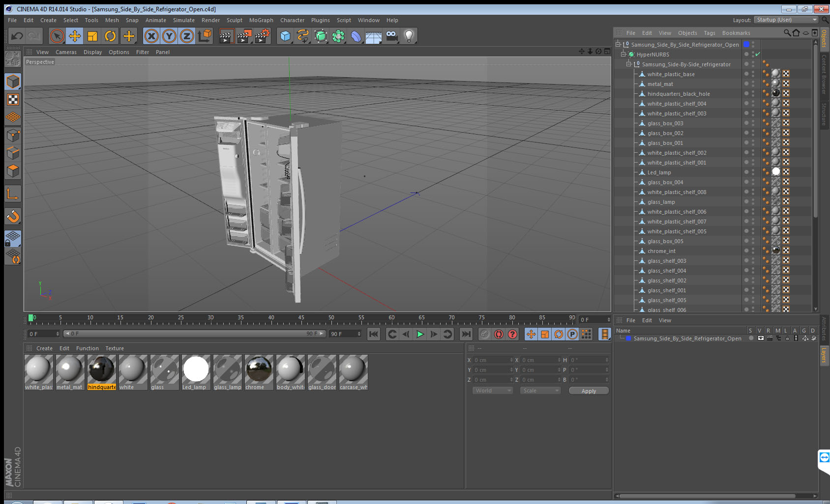The image size is (830, 504).
Task: Click the end frame 90 F field
Action: 345,334
